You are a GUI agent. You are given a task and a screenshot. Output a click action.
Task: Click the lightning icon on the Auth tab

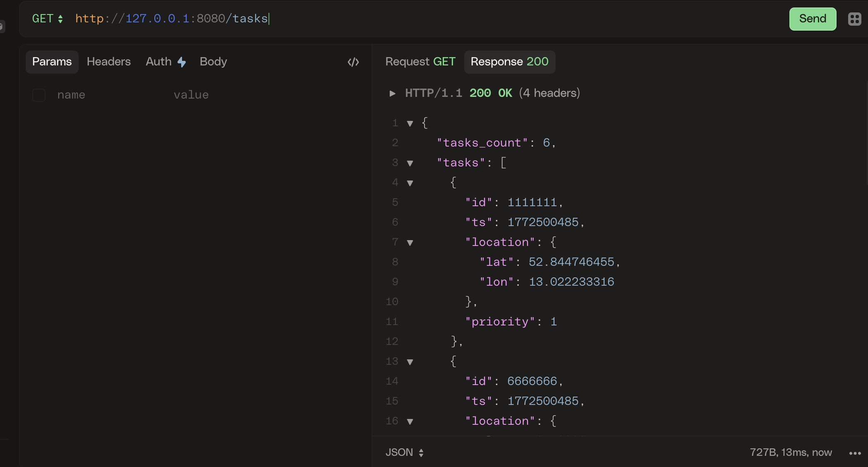pyautogui.click(x=182, y=61)
